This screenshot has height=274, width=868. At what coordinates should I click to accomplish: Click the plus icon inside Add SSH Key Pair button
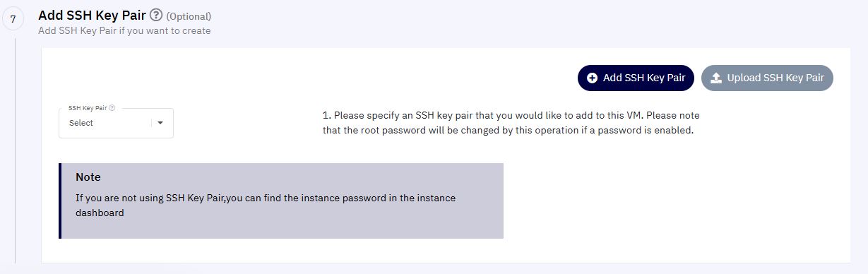[x=593, y=78]
